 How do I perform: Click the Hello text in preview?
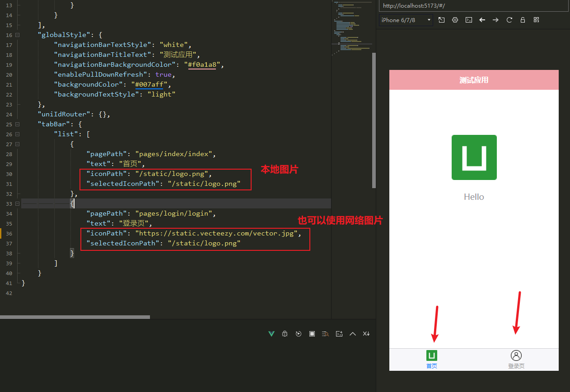[474, 197]
